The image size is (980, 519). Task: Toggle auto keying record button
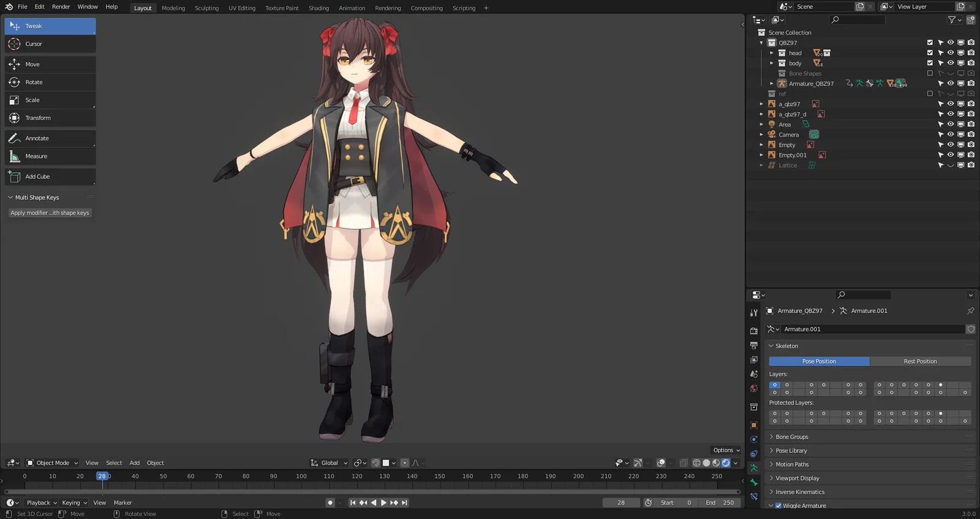pos(330,502)
